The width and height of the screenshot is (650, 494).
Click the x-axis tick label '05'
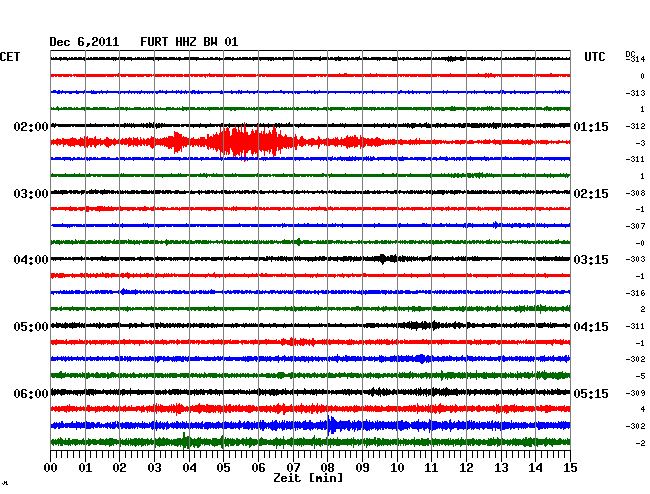click(224, 468)
